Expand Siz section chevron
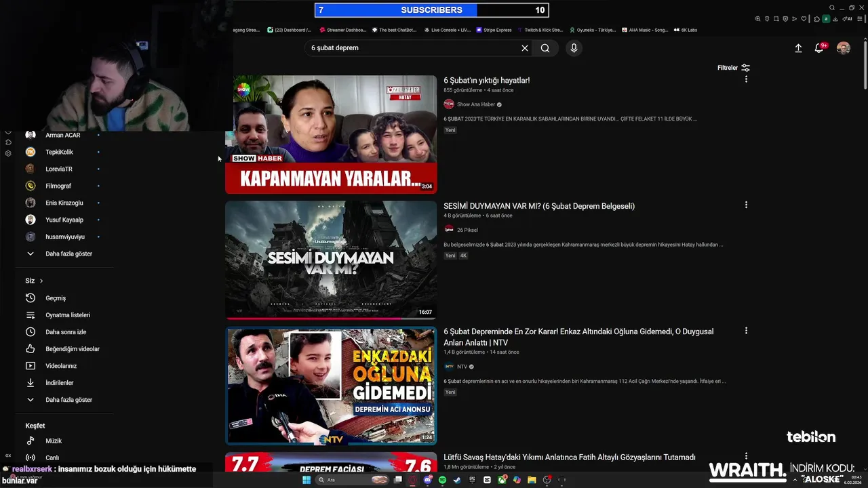Viewport: 868px width, 488px height. click(x=41, y=281)
